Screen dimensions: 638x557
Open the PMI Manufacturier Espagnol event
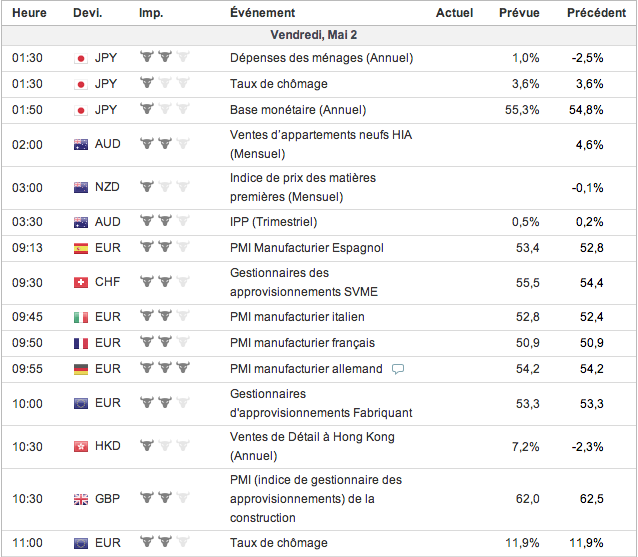tap(306, 248)
